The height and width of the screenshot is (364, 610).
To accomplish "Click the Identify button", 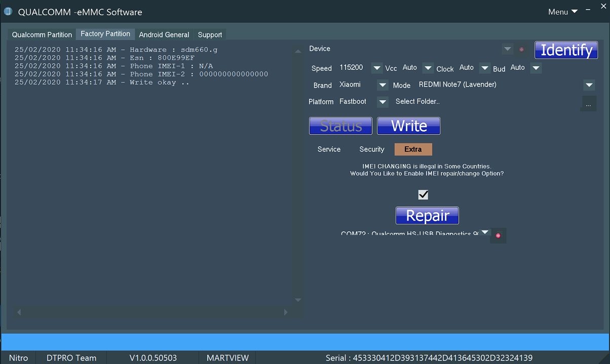I will click(x=566, y=50).
